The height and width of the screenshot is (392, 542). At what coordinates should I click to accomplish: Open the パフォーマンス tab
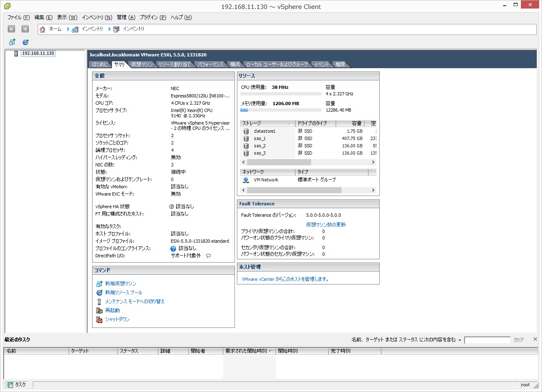(210, 65)
